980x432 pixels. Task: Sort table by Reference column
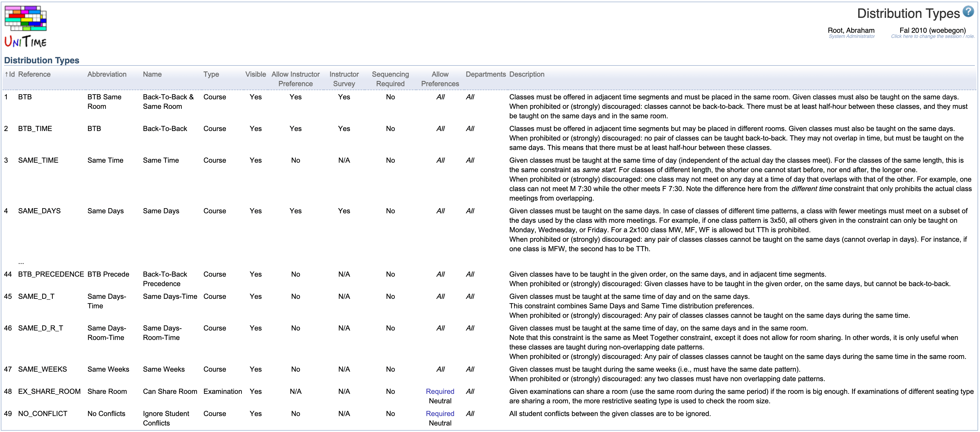pos(34,74)
